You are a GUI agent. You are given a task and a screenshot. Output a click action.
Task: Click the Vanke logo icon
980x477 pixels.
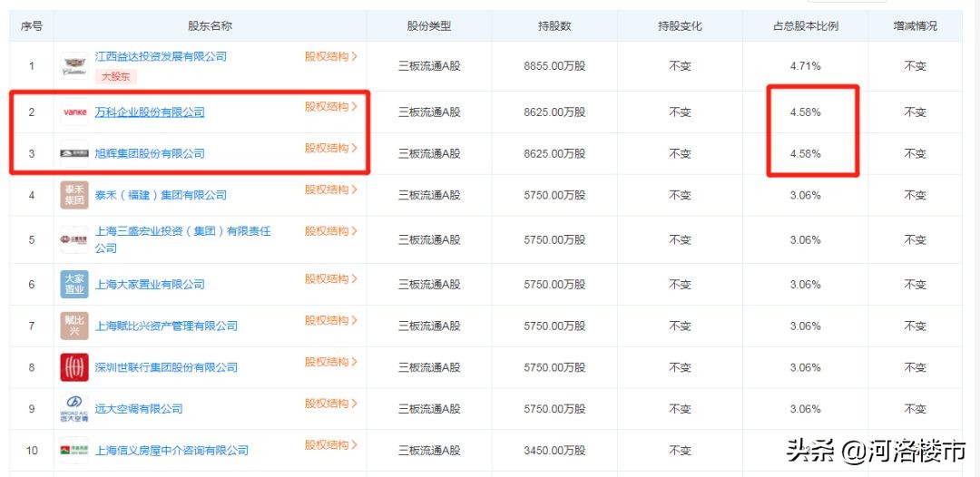(74, 112)
